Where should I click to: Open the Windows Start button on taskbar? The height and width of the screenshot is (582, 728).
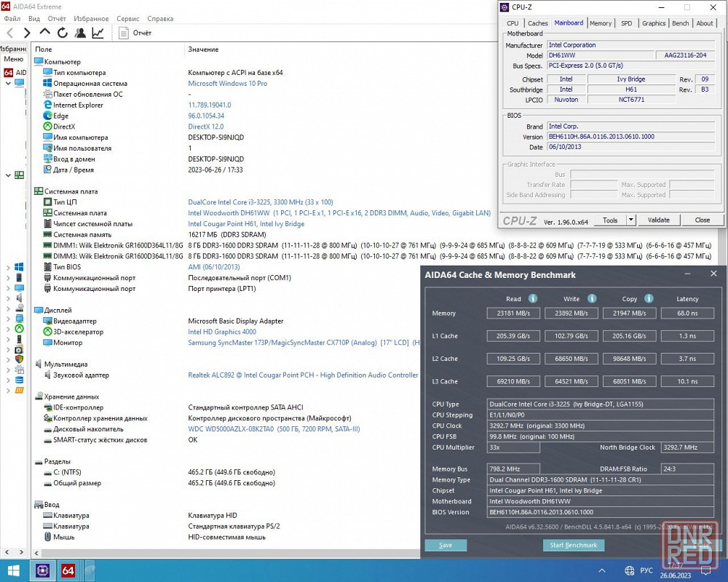tap(13, 570)
